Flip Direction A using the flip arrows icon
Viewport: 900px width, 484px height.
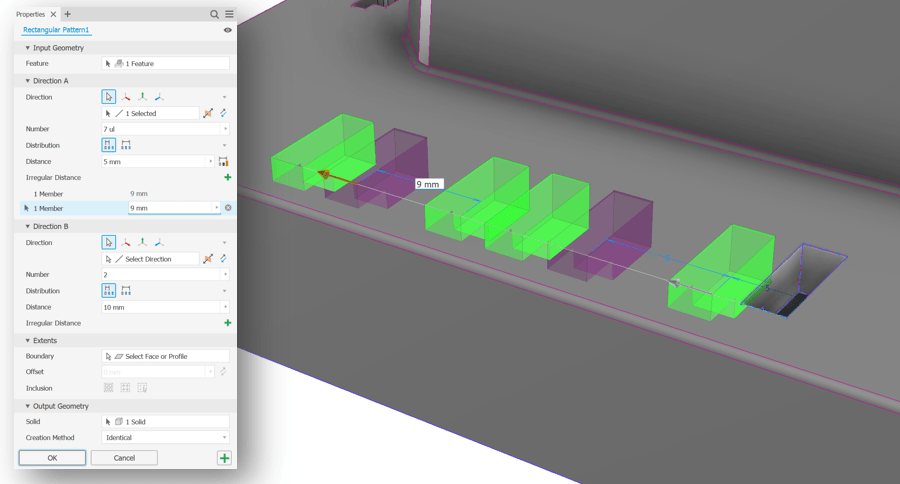click(x=223, y=113)
